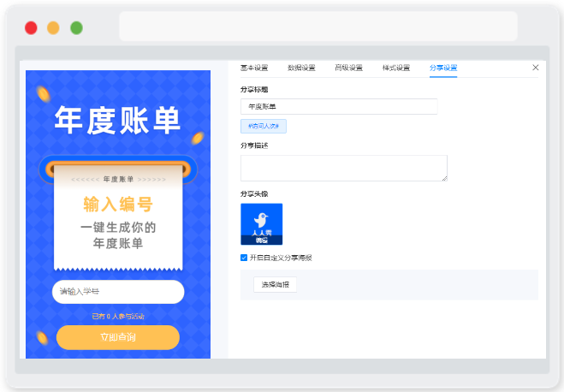Select the 样式设置 tab

pos(396,68)
